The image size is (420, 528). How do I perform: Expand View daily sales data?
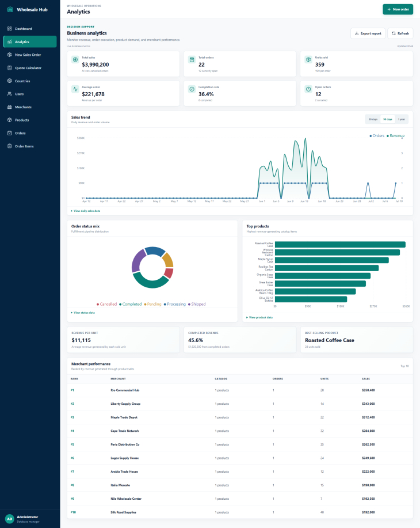pos(86,211)
